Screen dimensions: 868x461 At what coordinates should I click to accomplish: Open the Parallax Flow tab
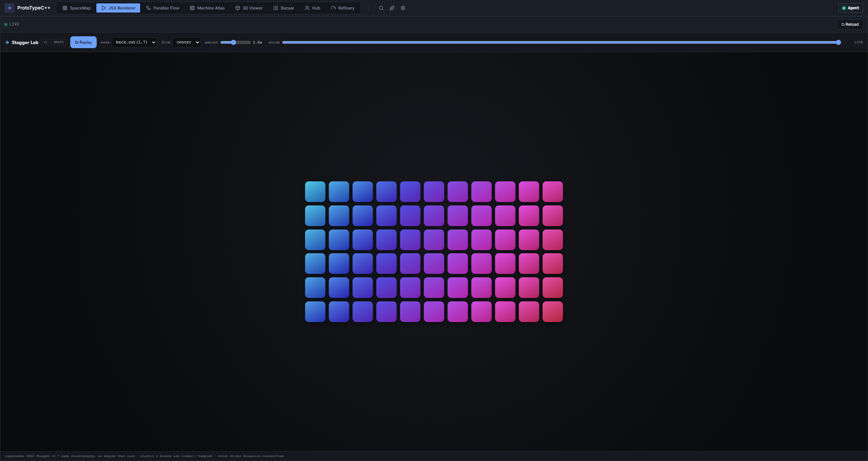pyautogui.click(x=163, y=8)
